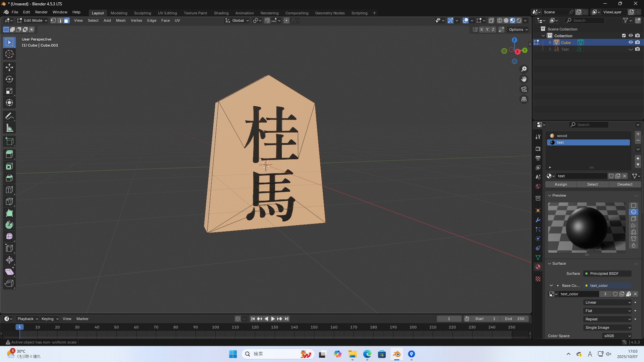
Task: Assign the text material to selection
Action: coord(560,184)
